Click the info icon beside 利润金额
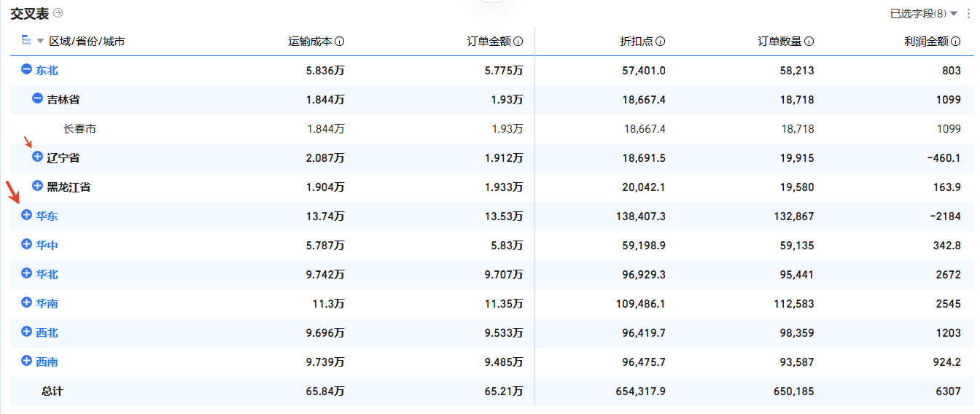Viewport: 980px width, 414px height. click(x=956, y=42)
